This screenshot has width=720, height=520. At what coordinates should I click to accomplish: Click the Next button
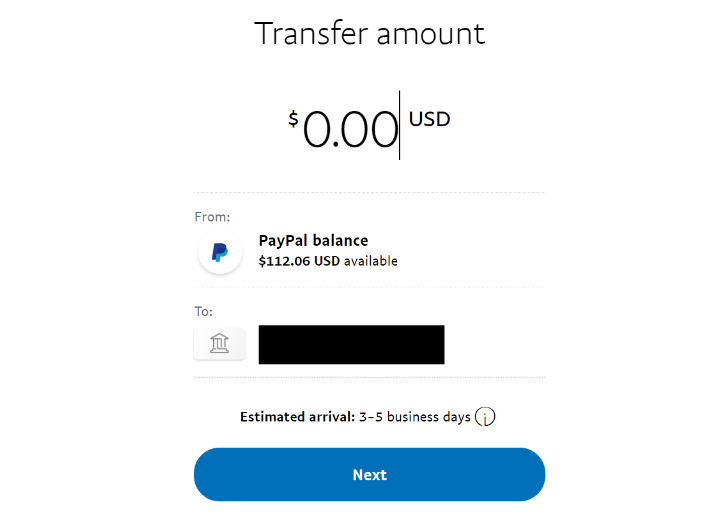369,475
